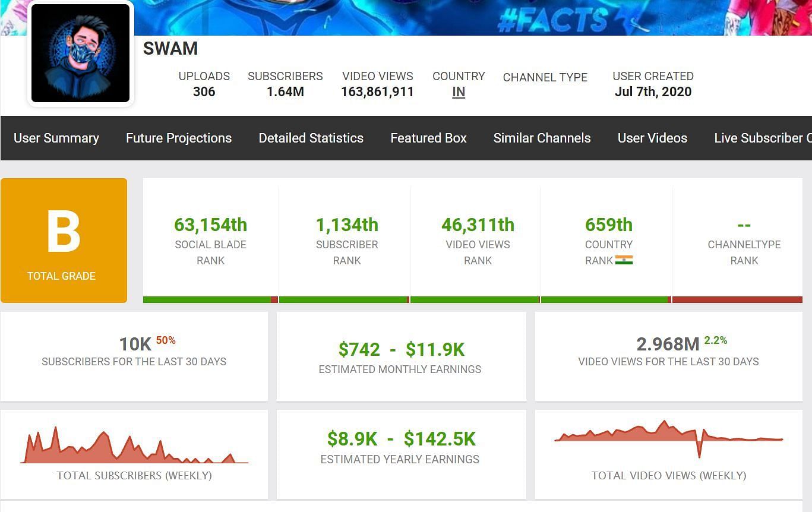Click the Video Views For The Last 30 Days label
Screen dimensions: 812x512
tap(669, 362)
